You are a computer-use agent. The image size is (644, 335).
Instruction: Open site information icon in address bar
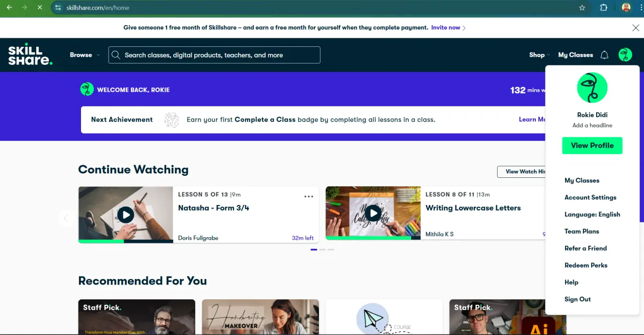(x=58, y=8)
